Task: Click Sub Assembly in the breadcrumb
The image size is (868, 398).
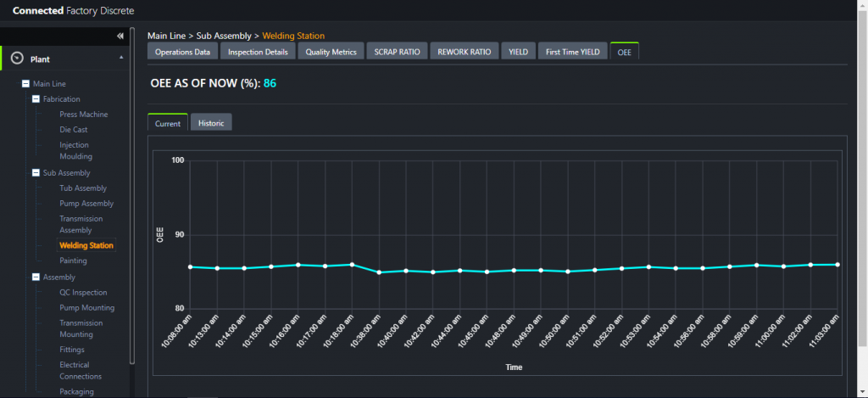Action: 224,36
